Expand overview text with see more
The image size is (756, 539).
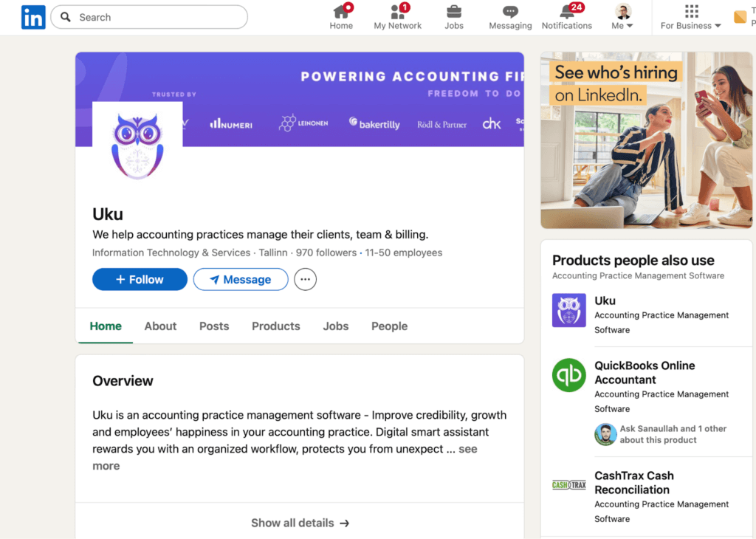click(x=467, y=449)
